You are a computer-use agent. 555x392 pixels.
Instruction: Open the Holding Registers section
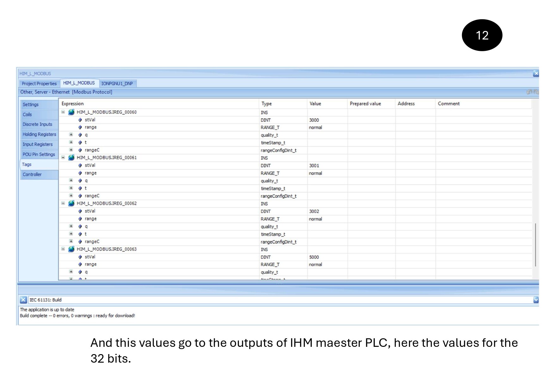coord(39,134)
